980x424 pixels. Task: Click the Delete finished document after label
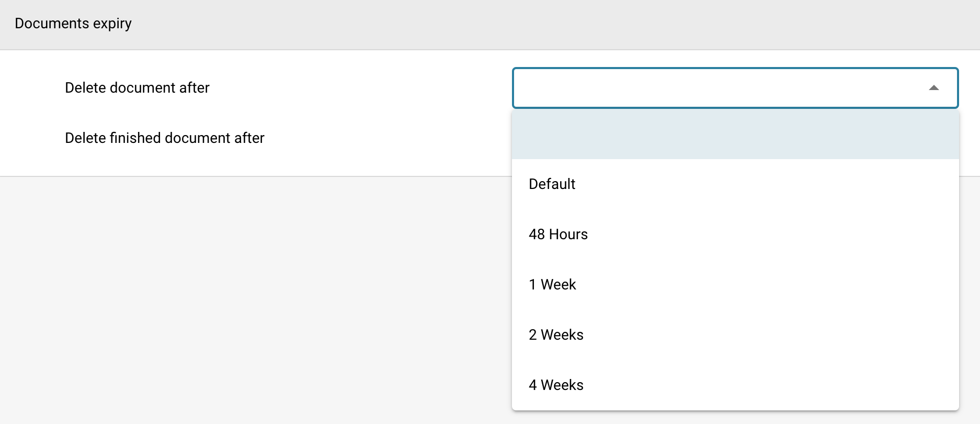165,138
